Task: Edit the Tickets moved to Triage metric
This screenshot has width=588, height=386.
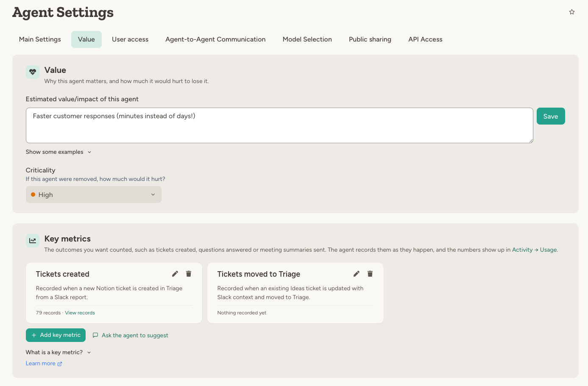Action: coord(357,274)
